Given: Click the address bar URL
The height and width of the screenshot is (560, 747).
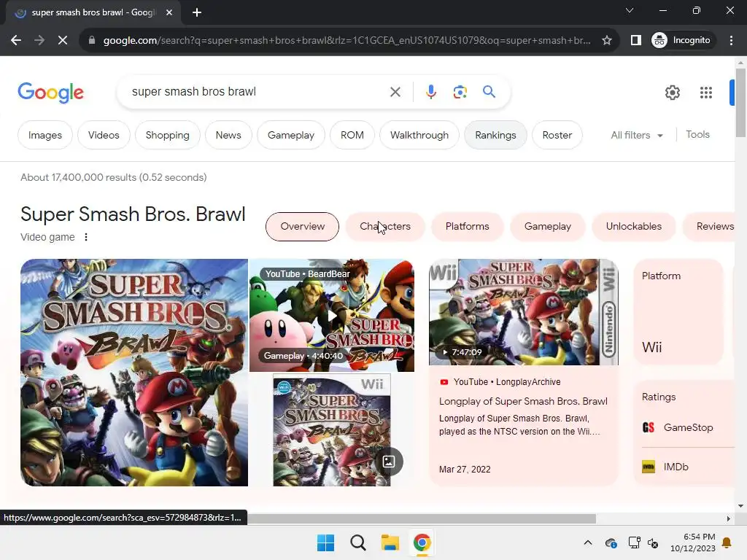Looking at the screenshot, I should 347,41.
